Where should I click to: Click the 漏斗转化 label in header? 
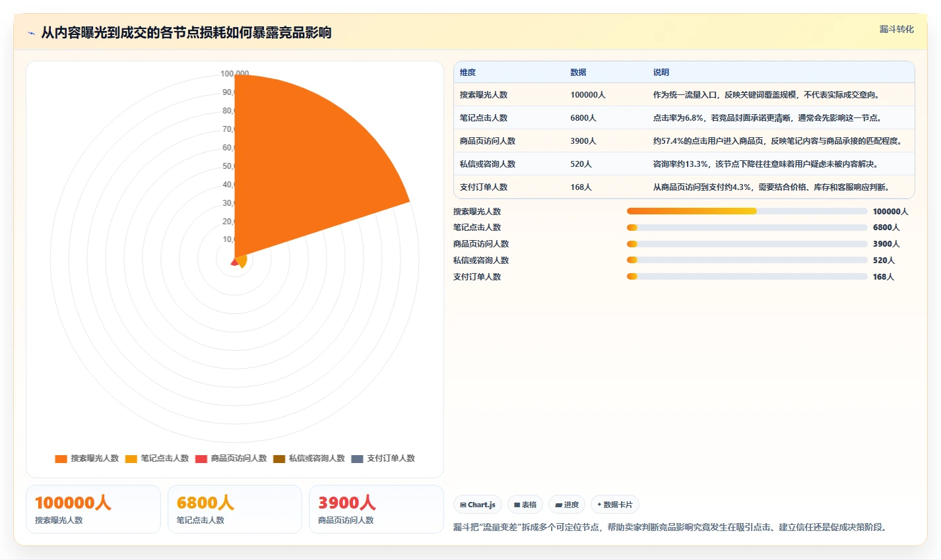[897, 30]
